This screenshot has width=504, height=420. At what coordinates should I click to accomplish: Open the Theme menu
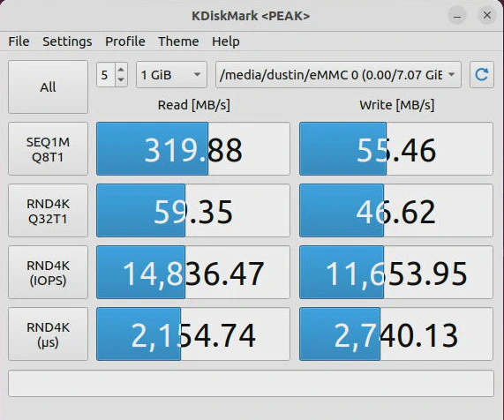[x=178, y=41]
